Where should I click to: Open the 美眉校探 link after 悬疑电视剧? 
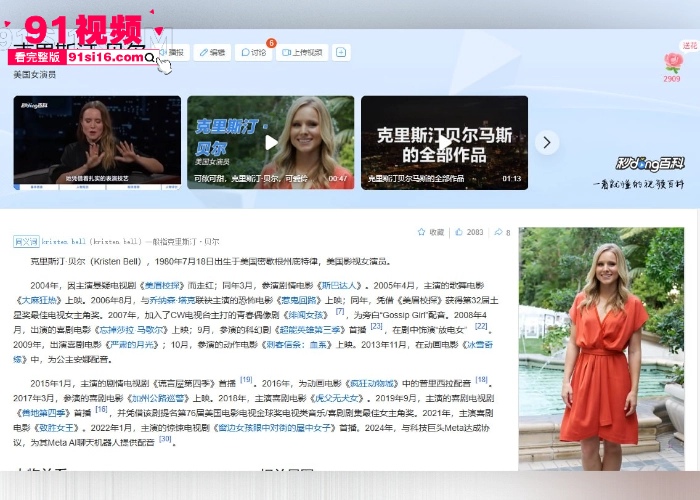point(162,285)
